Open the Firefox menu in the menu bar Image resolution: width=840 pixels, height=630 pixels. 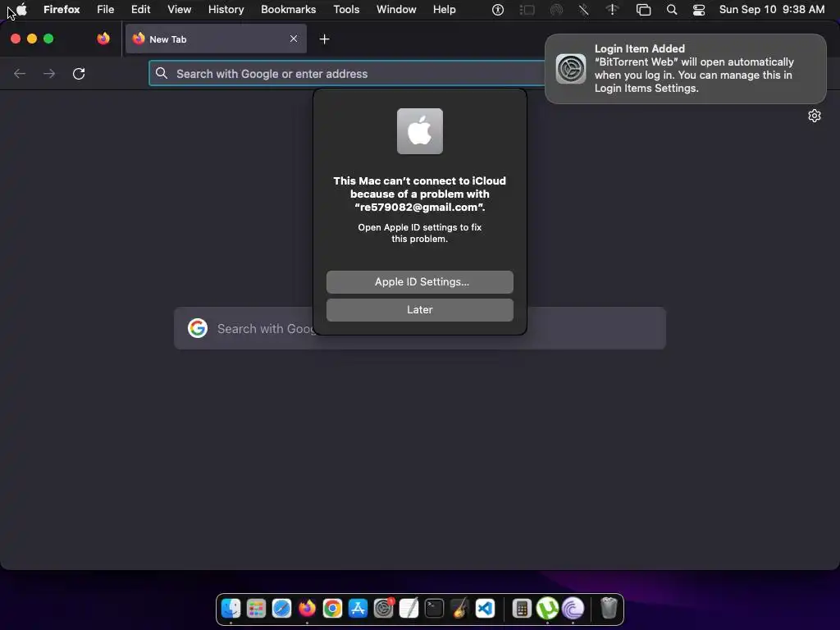pyautogui.click(x=62, y=9)
